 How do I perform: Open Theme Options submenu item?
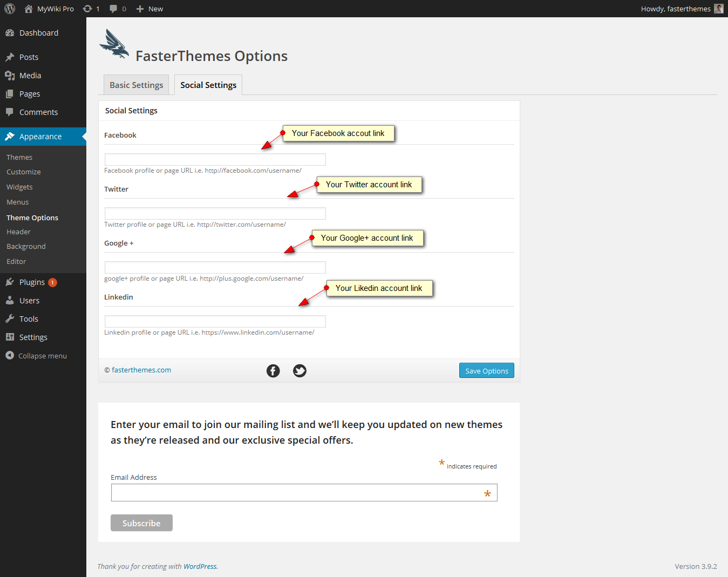pos(32,218)
